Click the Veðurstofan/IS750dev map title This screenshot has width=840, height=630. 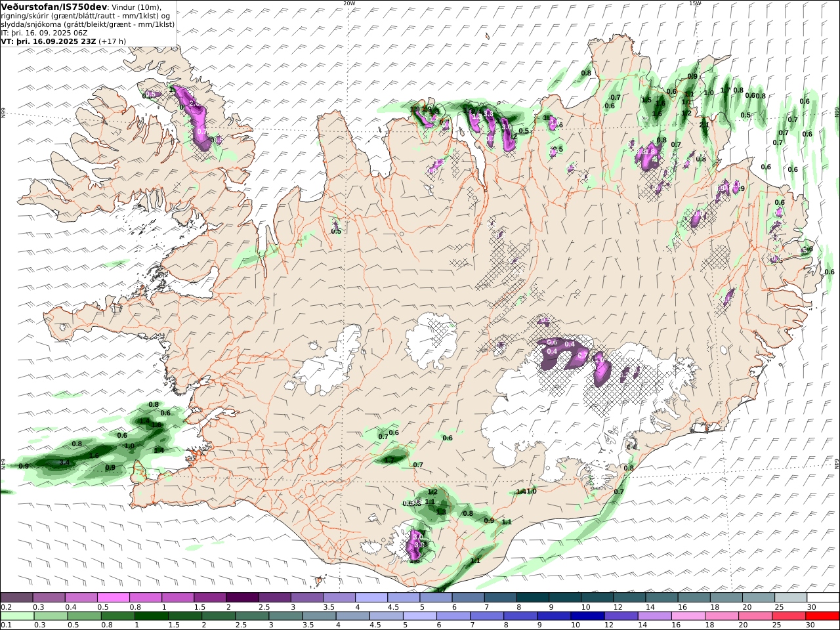(x=54, y=7)
